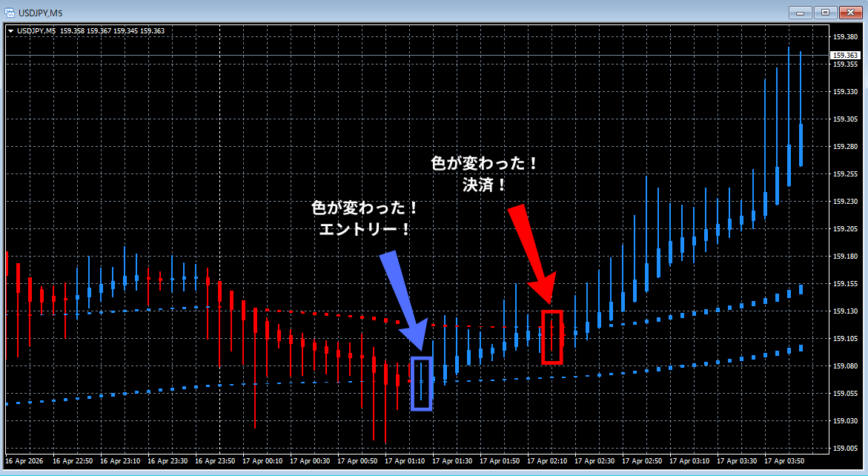Click the chart window icon in title bar
This screenshot has width=868, height=476.
click(x=10, y=12)
